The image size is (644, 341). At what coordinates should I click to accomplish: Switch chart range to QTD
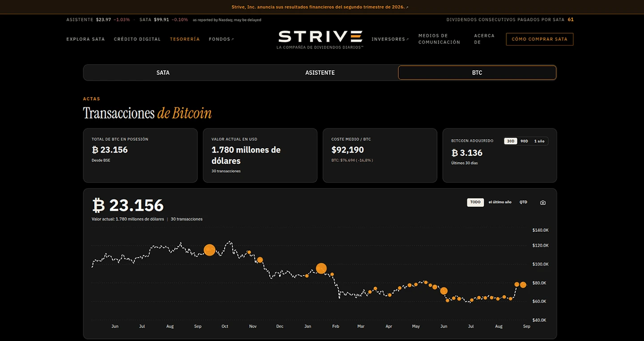pyautogui.click(x=523, y=202)
